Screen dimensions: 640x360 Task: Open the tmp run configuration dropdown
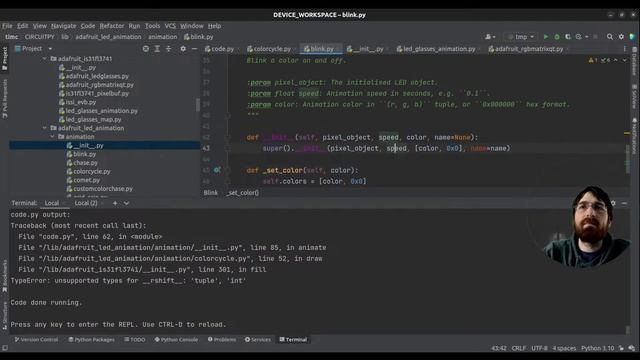click(x=520, y=37)
